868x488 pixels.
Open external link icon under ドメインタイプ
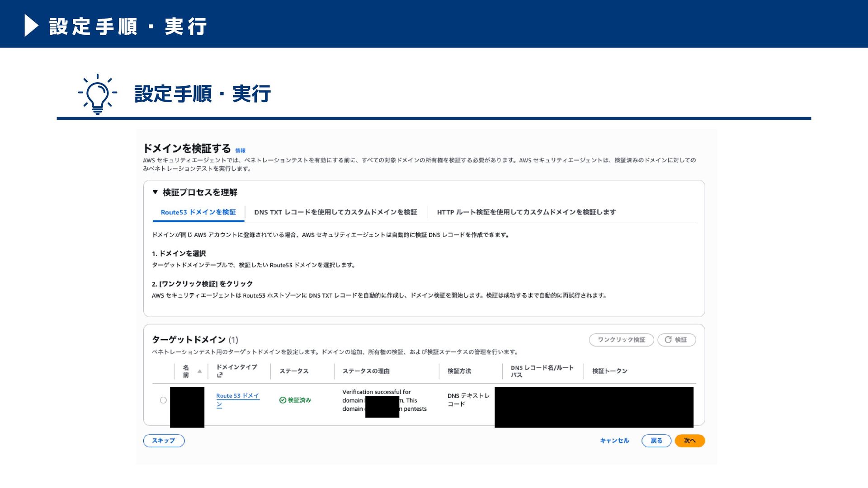[220, 375]
